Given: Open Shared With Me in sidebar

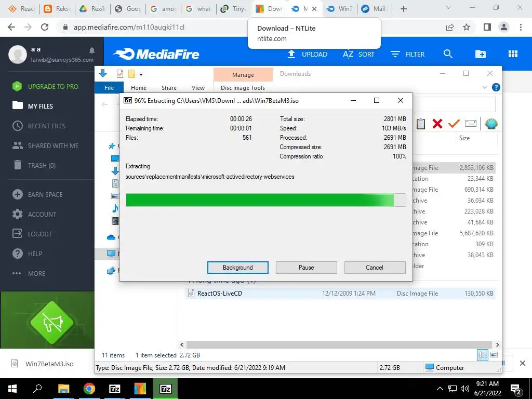Looking at the screenshot, I should tap(45, 145).
